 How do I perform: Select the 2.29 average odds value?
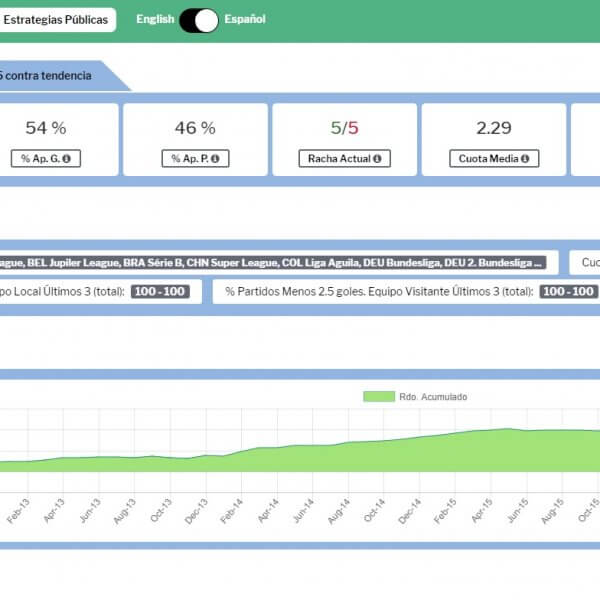click(494, 128)
